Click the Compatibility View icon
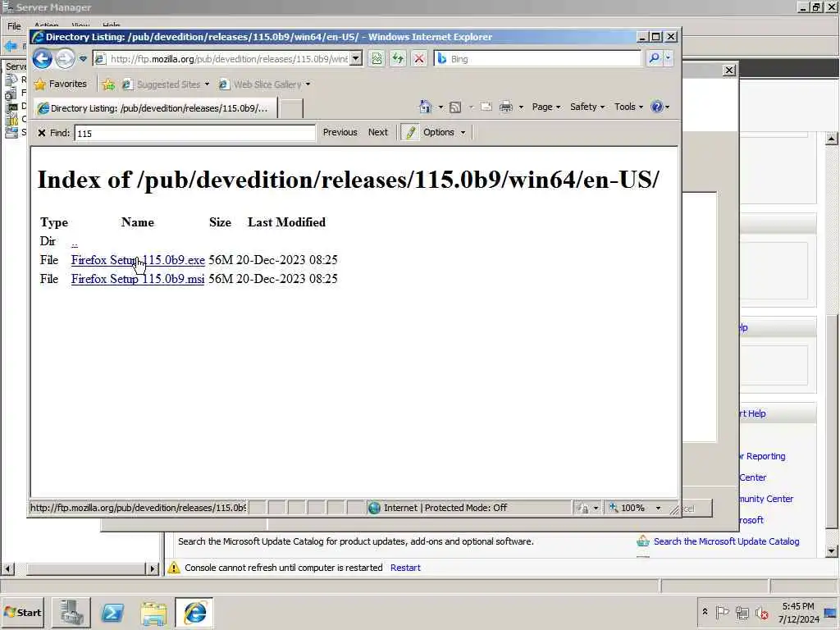Image resolution: width=840 pixels, height=630 pixels. pyautogui.click(x=377, y=58)
